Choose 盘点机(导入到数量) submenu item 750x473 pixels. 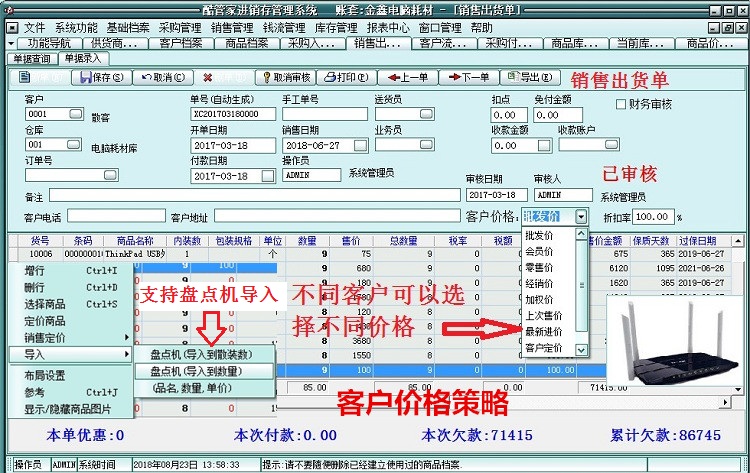coord(204,371)
